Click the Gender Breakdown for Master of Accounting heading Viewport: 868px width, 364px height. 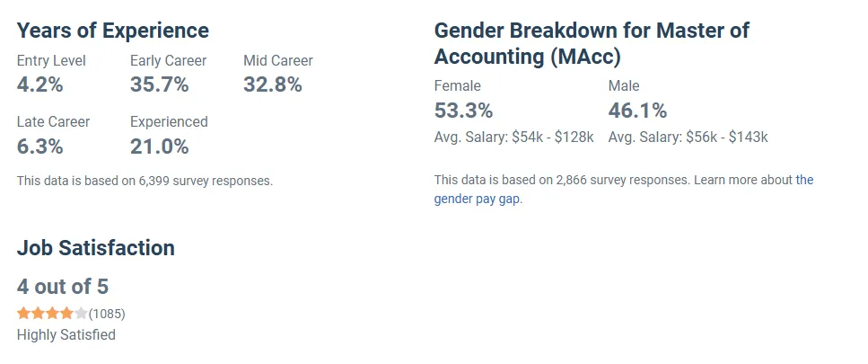click(592, 43)
